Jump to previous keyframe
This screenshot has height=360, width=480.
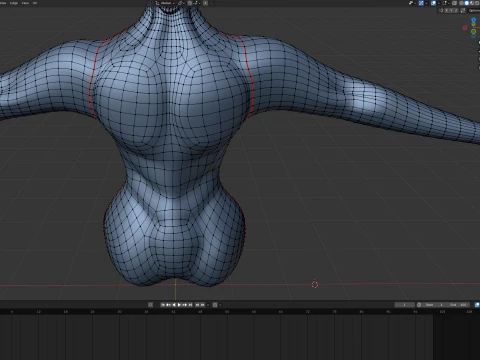pos(168,305)
